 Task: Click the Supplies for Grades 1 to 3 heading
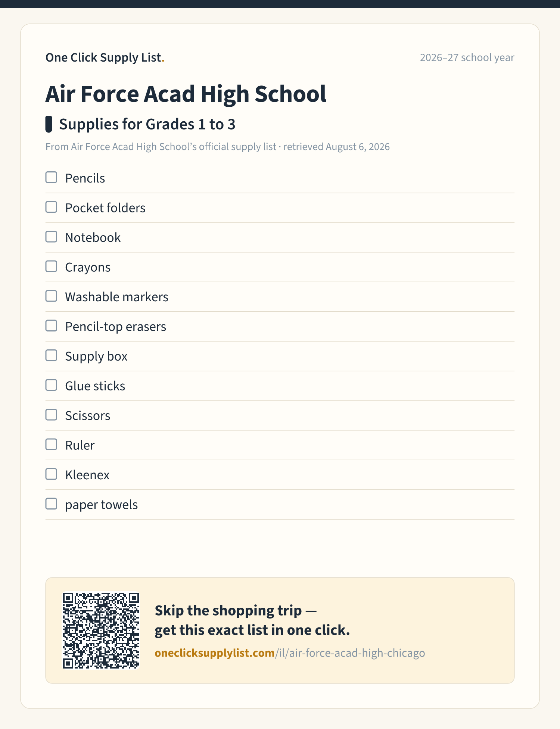[x=147, y=124]
